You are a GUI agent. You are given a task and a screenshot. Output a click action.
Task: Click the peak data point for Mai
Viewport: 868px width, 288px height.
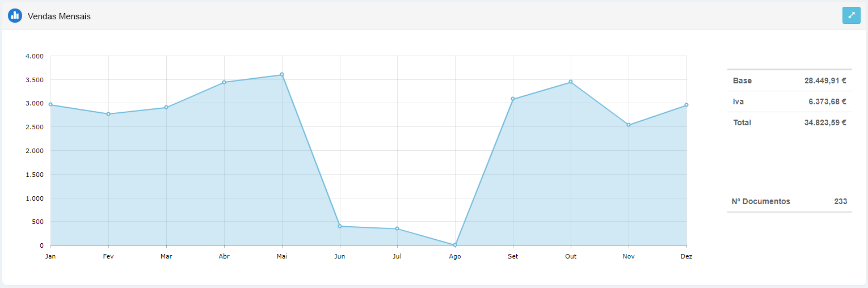click(x=282, y=75)
